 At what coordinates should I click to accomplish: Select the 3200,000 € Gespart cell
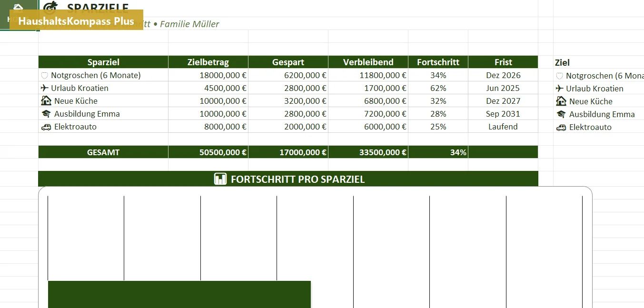click(288, 101)
